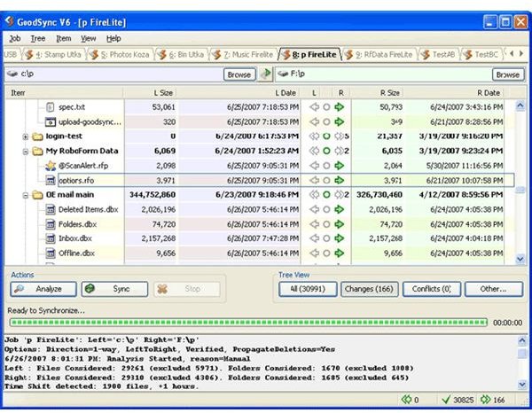Viewport: 532px width, 413px height.
Task: Show Conflicts (0) tree view
Action: click(x=432, y=289)
